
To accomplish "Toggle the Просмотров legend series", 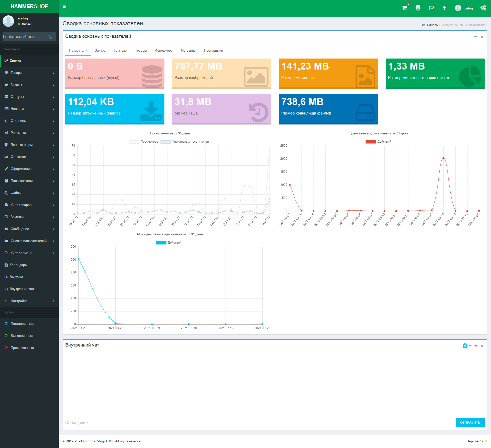I will 143,142.
